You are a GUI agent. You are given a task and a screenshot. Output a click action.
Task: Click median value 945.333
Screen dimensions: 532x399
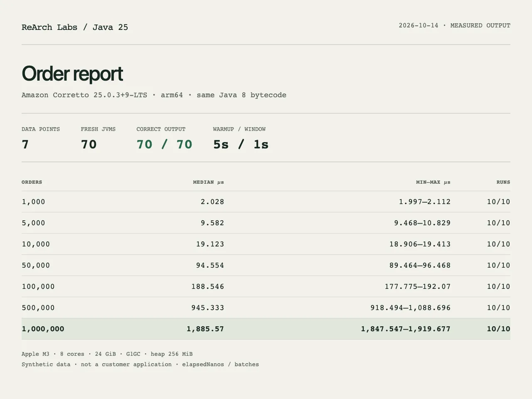pyautogui.click(x=208, y=308)
